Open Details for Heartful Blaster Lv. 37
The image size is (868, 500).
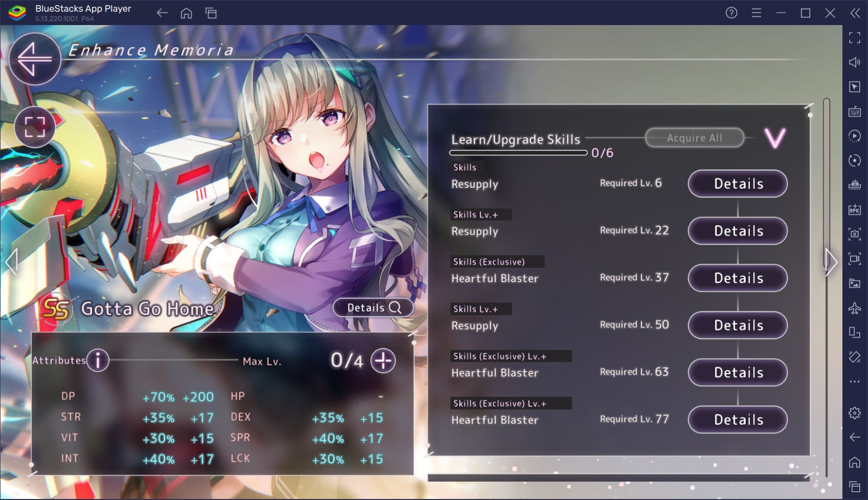(x=738, y=278)
